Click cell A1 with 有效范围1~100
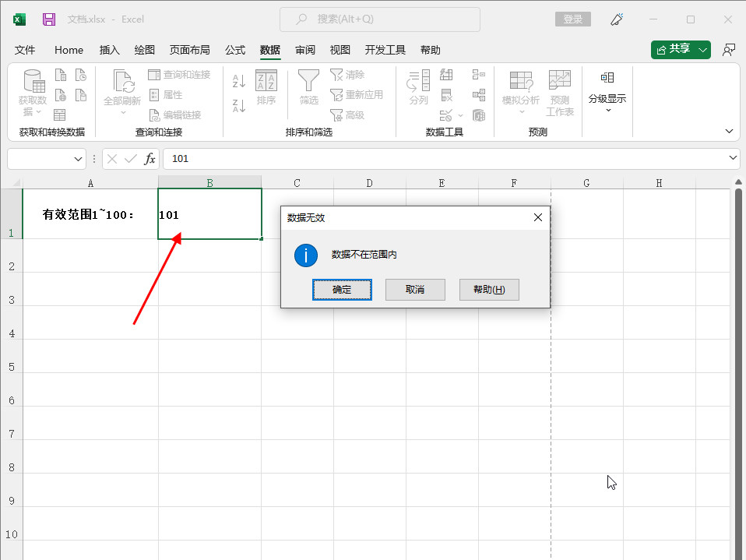The image size is (746, 560). click(90, 214)
